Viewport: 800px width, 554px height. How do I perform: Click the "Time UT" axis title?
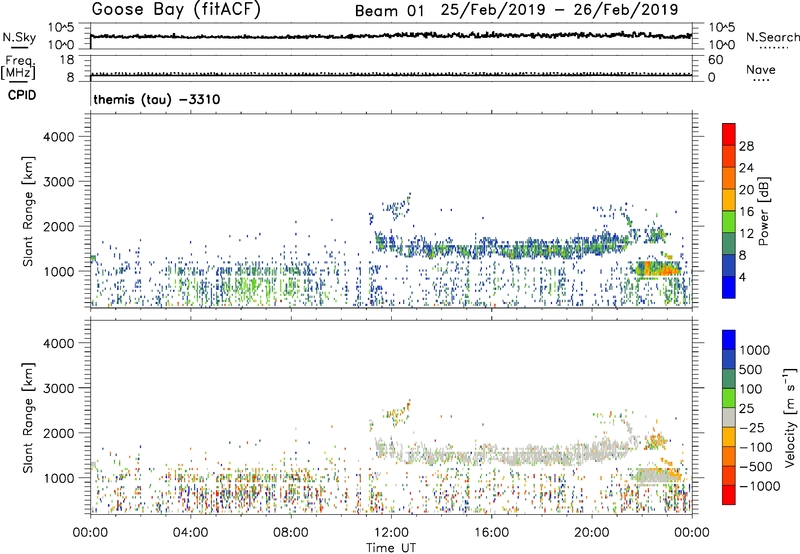pyautogui.click(x=391, y=548)
